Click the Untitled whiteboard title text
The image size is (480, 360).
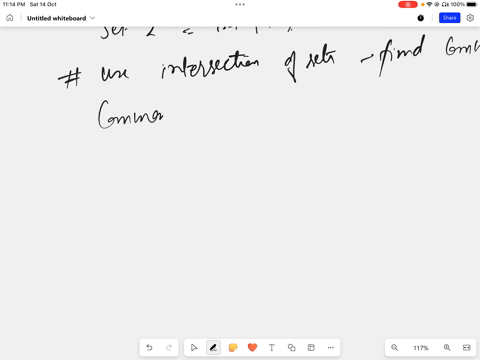click(x=56, y=18)
